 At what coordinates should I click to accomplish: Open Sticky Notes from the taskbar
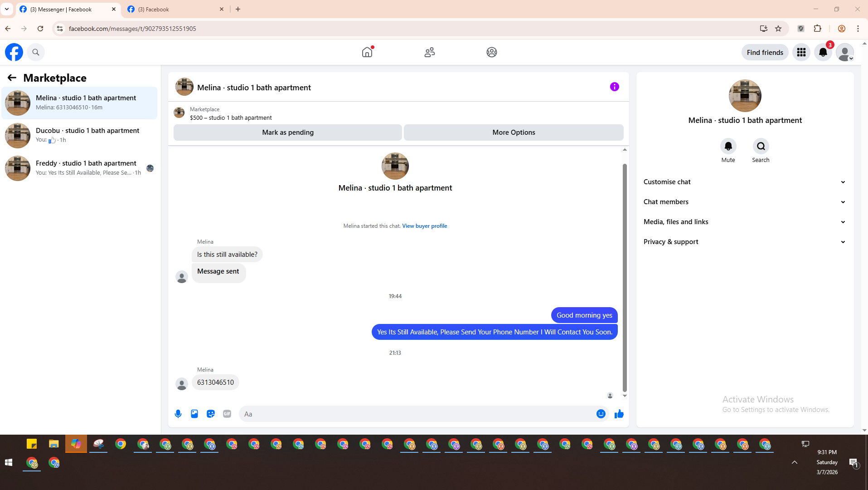32,444
